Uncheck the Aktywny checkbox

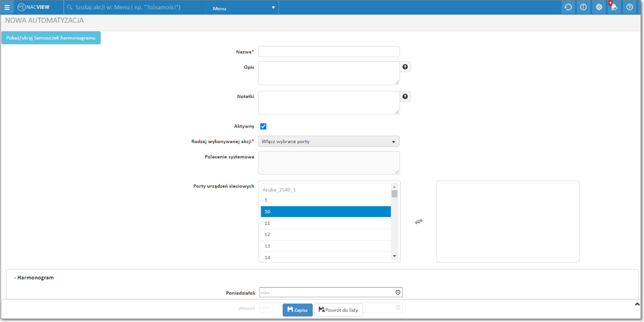(x=263, y=127)
